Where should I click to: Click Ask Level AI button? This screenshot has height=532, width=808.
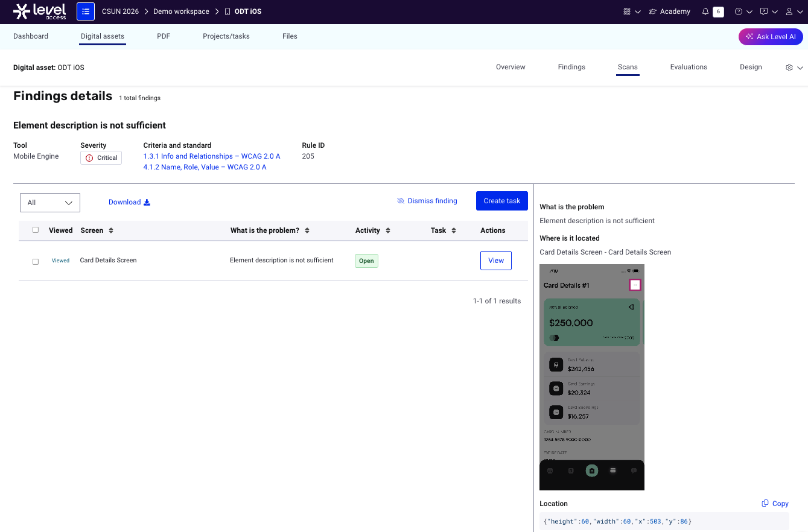coord(771,37)
